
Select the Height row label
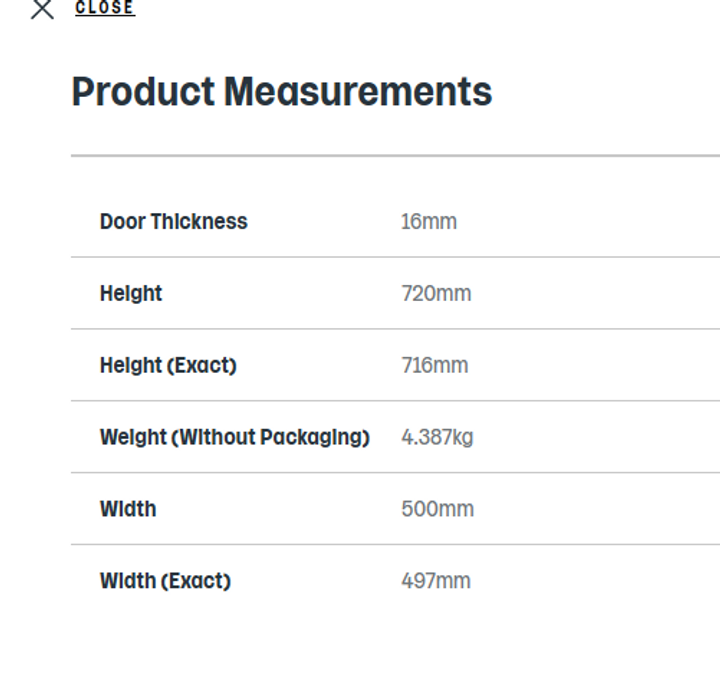[x=130, y=294]
